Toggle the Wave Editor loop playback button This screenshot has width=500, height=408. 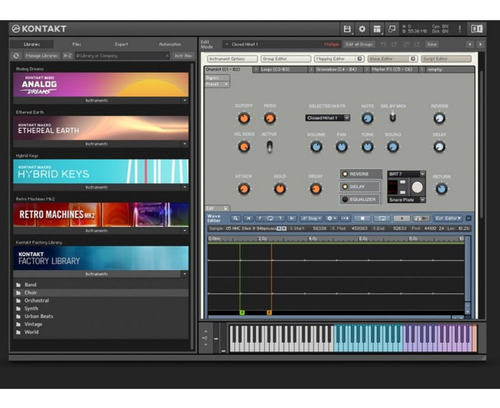[382, 218]
